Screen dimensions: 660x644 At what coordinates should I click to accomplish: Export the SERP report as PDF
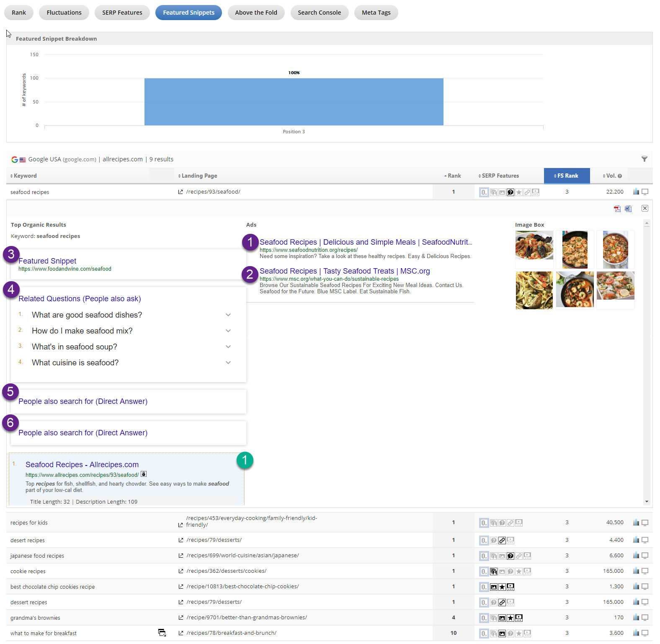pyautogui.click(x=617, y=209)
